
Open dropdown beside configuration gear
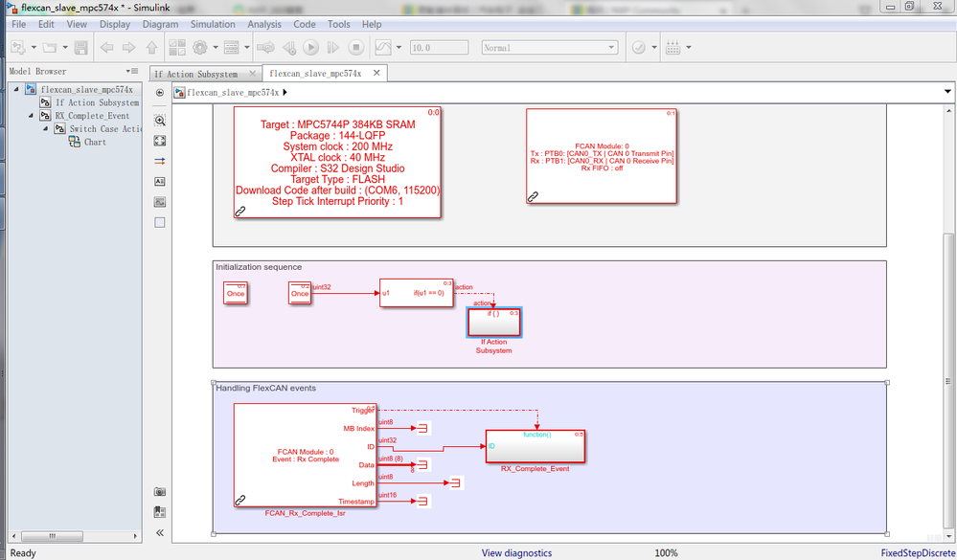[215, 47]
